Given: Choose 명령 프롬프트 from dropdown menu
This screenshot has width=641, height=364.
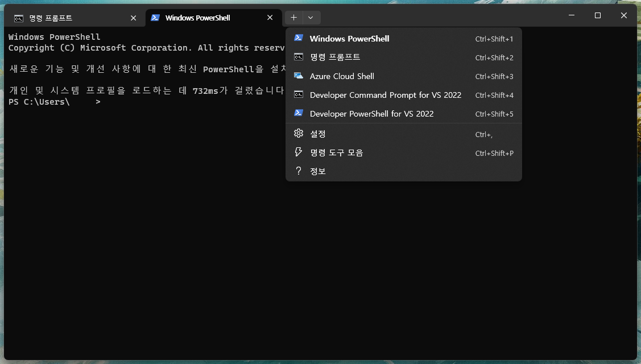Looking at the screenshot, I should [403, 57].
